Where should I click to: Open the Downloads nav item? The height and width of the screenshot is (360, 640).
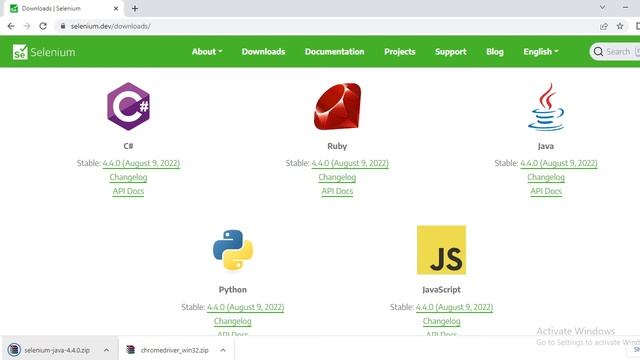coord(263,51)
